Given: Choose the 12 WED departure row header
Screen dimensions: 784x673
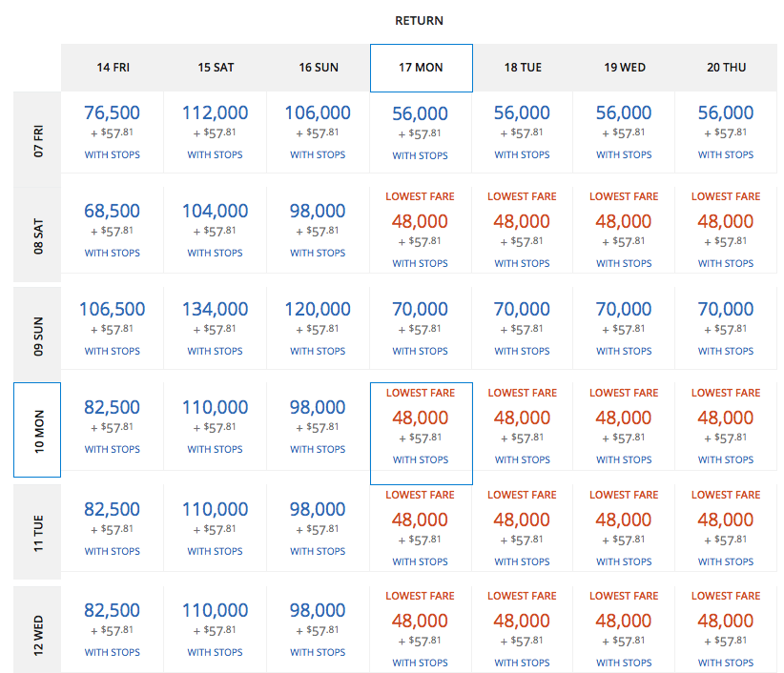Looking at the screenshot, I should tap(37, 628).
